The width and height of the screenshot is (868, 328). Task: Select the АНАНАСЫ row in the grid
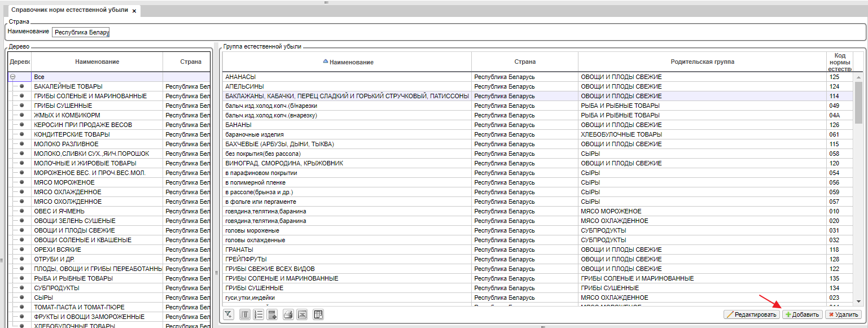[347, 77]
